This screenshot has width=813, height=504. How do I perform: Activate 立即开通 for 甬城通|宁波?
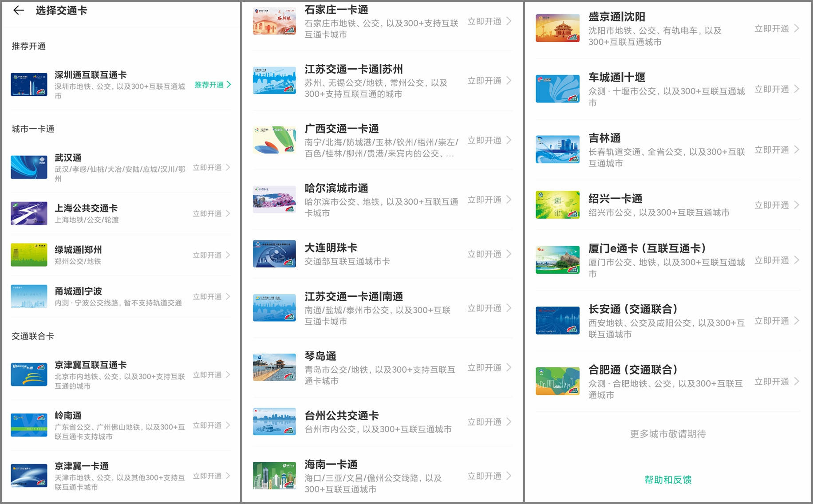pyautogui.click(x=207, y=296)
